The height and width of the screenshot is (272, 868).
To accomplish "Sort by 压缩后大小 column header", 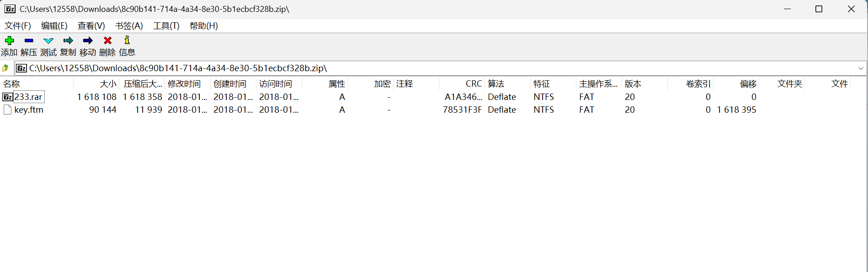I will pos(142,84).
